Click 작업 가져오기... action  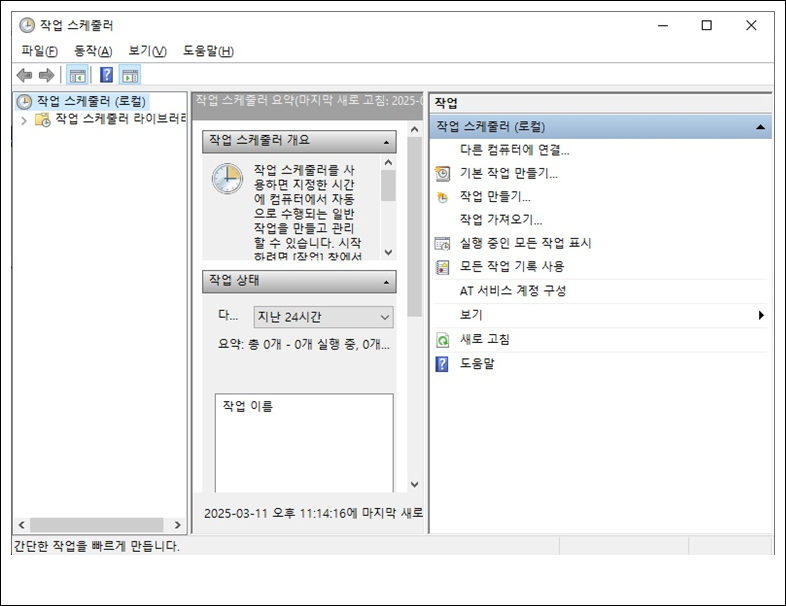tap(501, 220)
